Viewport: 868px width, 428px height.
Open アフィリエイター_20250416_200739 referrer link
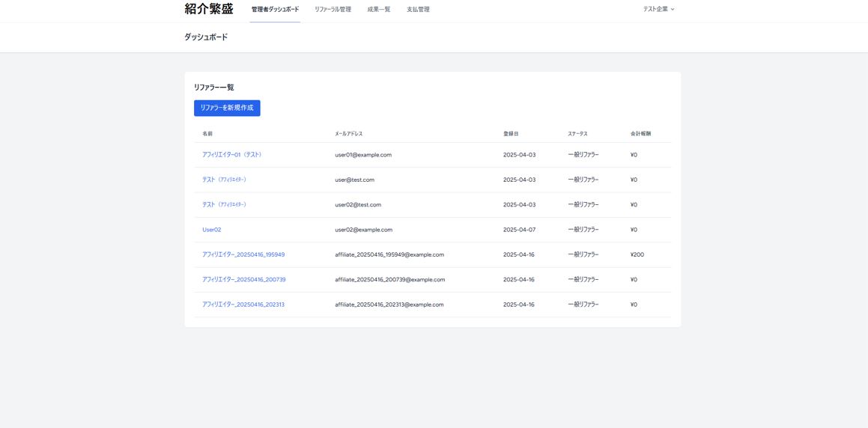[x=244, y=280]
